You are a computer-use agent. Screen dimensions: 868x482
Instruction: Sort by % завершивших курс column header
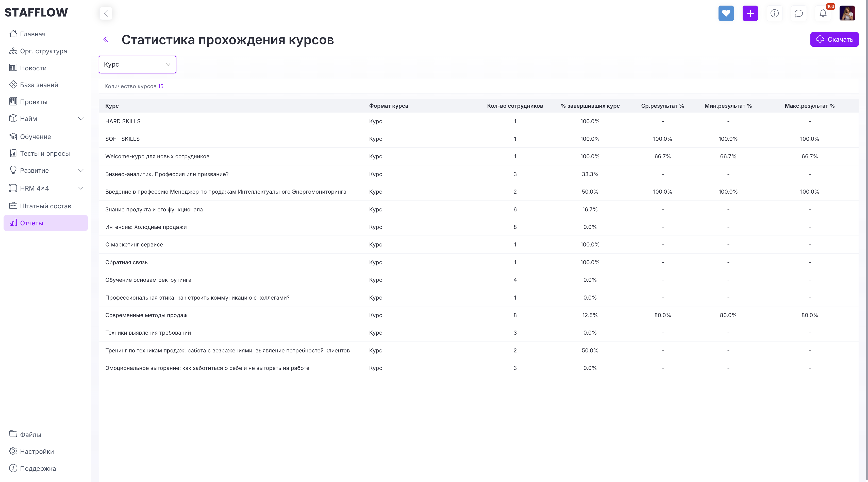pyautogui.click(x=590, y=106)
